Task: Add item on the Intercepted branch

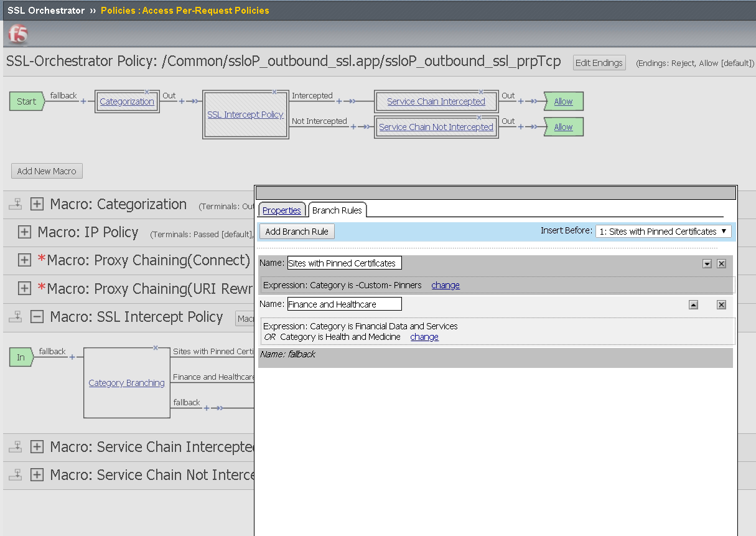Action: [339, 101]
